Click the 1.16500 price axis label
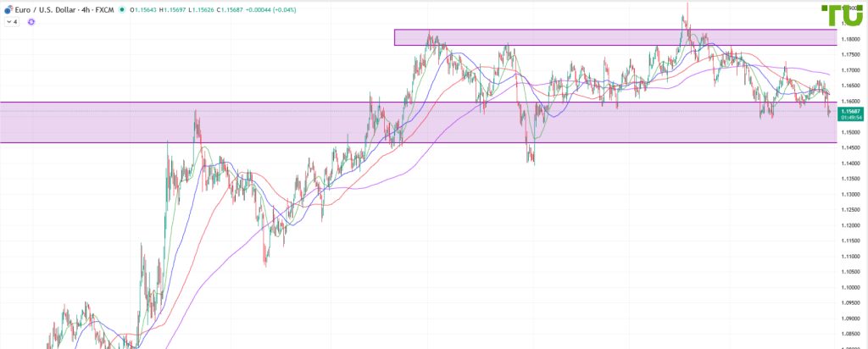 tap(849, 86)
